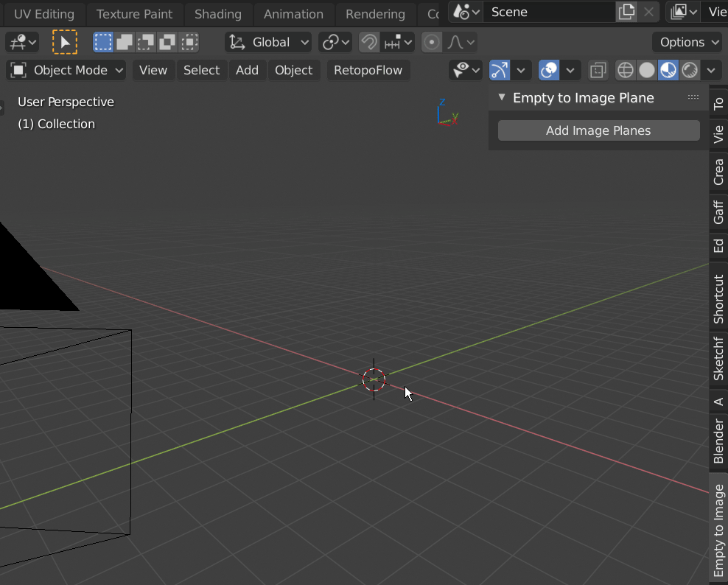The height and width of the screenshot is (585, 728).
Task: Switch to the Shading workspace tab
Action: pos(218,14)
